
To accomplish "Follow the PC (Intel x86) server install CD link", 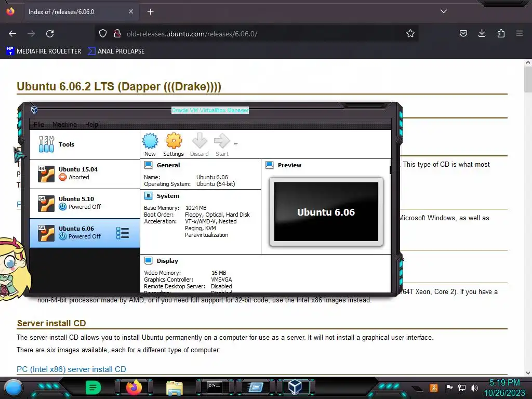I will click(x=71, y=369).
